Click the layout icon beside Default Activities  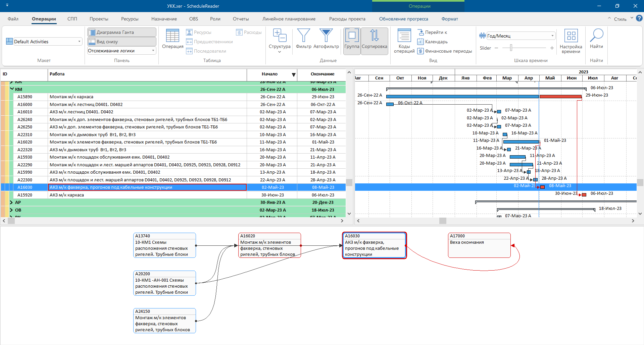9,42
